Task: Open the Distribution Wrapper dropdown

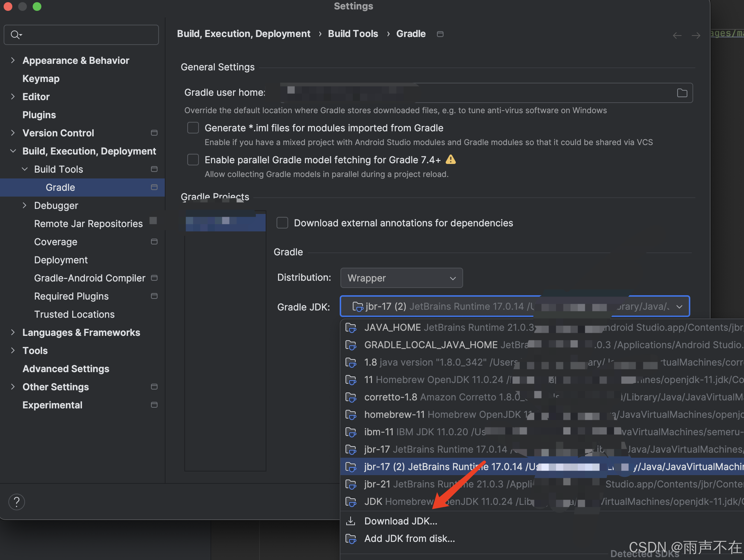Action: pos(401,278)
